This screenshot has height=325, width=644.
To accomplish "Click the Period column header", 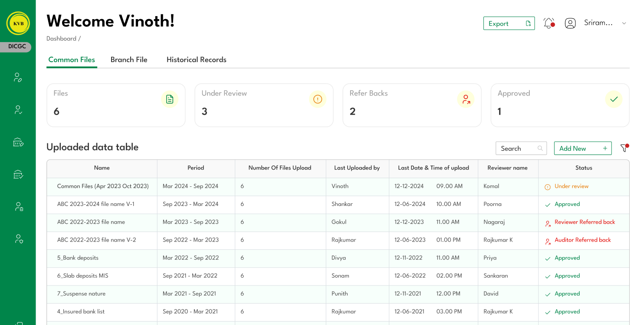I will (x=196, y=168).
